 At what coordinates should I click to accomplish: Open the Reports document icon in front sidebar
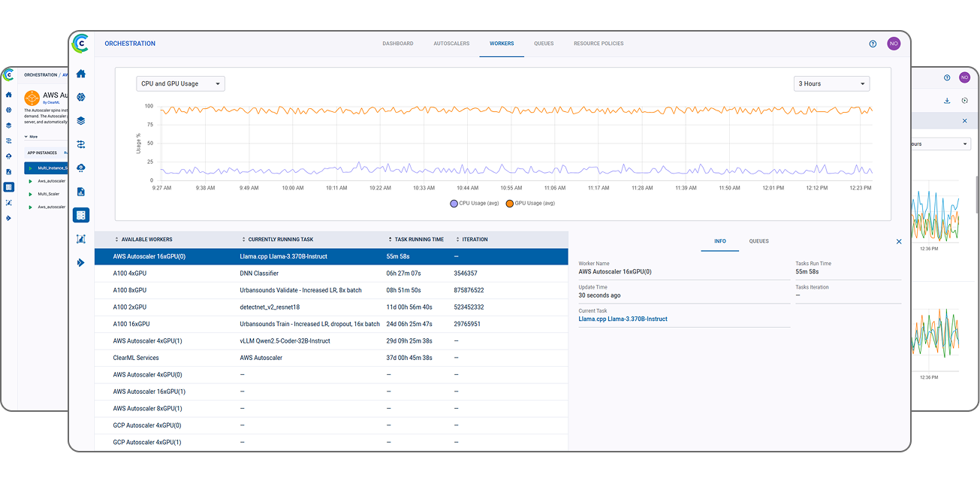[x=81, y=192]
